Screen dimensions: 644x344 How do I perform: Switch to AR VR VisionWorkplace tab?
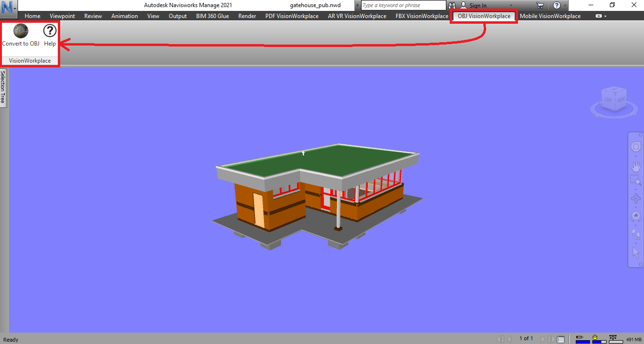357,16
